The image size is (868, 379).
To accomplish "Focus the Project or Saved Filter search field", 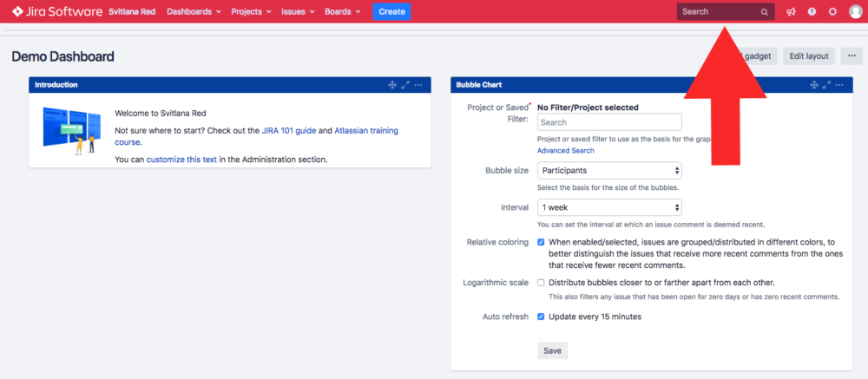I will pyautogui.click(x=609, y=122).
